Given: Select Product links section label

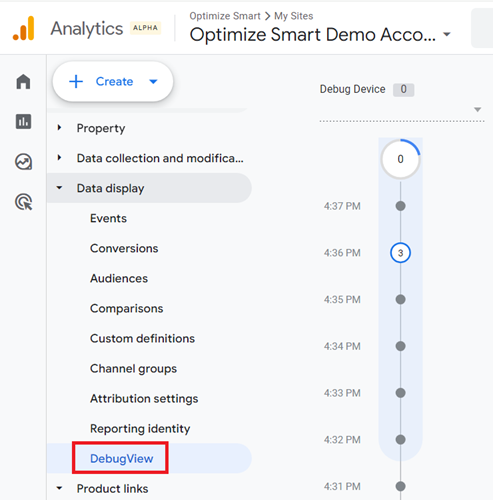Looking at the screenshot, I should [x=112, y=489].
